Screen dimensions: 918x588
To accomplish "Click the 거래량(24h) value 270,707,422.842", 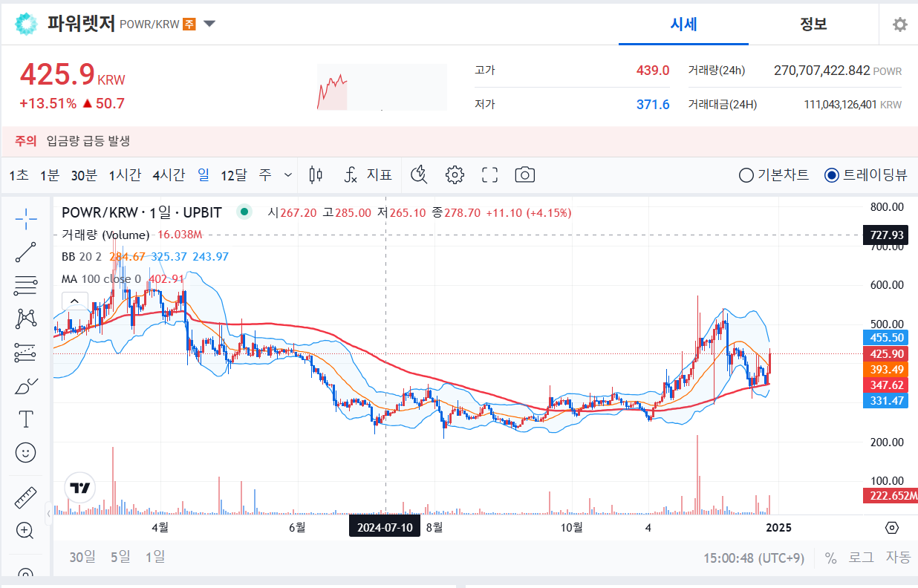I will [821, 71].
